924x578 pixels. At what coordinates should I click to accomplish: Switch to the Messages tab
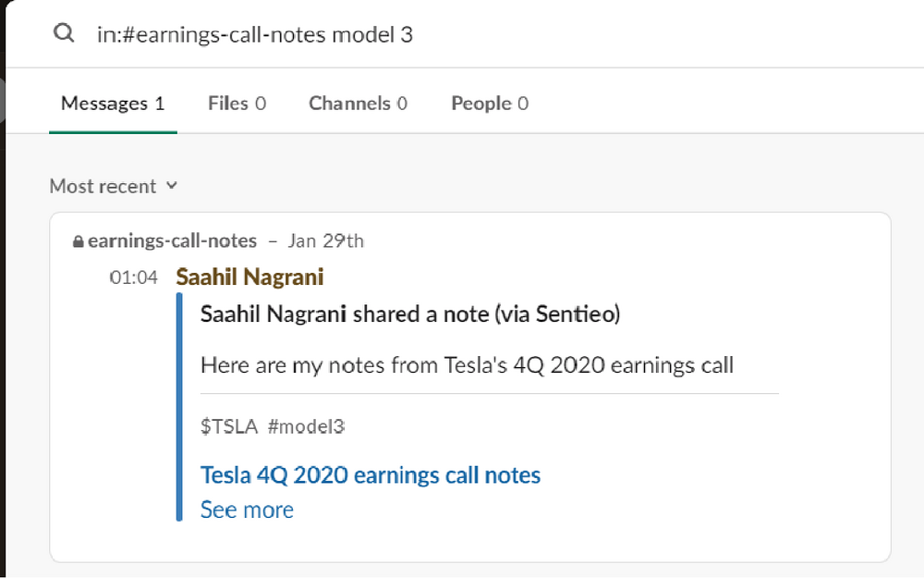pyautogui.click(x=113, y=104)
